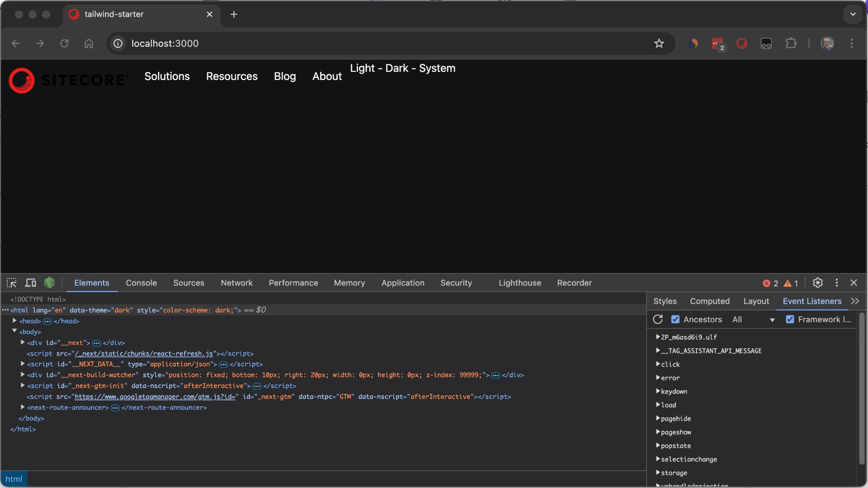This screenshot has width=868, height=488.
Task: Click the Elements panel tab
Action: pyautogui.click(x=92, y=282)
